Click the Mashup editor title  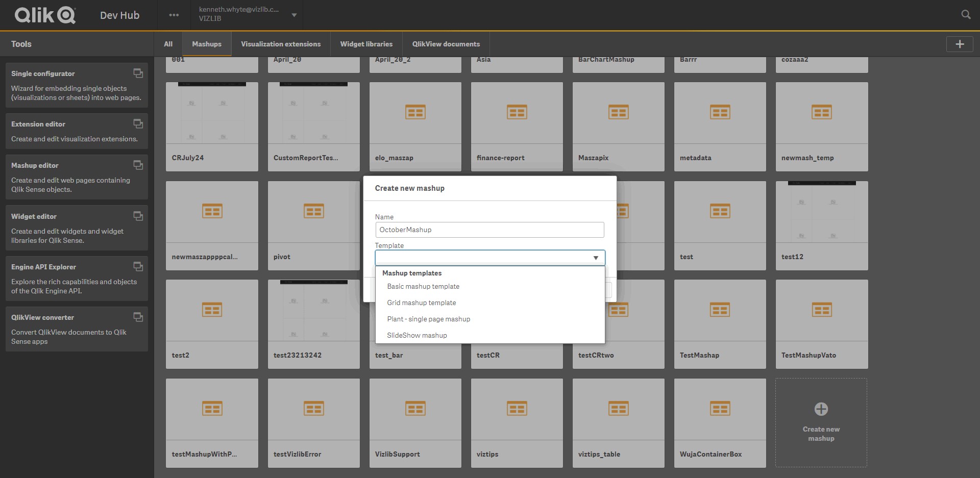[x=35, y=165]
